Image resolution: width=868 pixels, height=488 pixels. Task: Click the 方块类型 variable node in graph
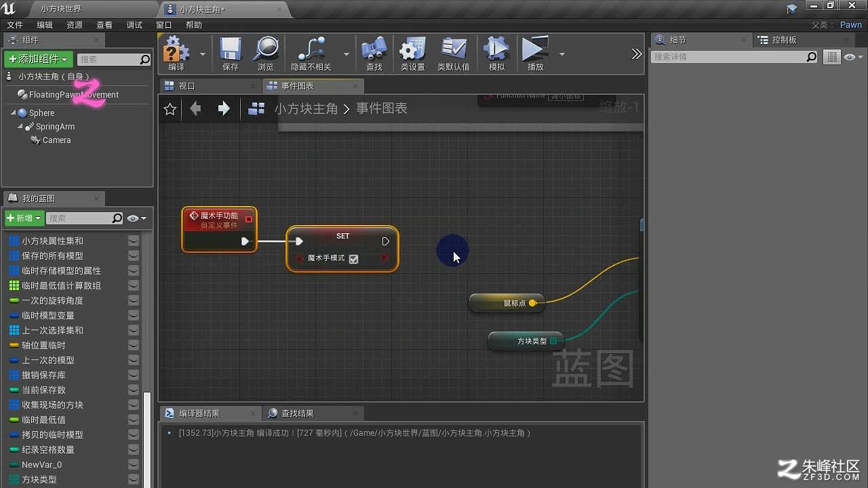(526, 341)
